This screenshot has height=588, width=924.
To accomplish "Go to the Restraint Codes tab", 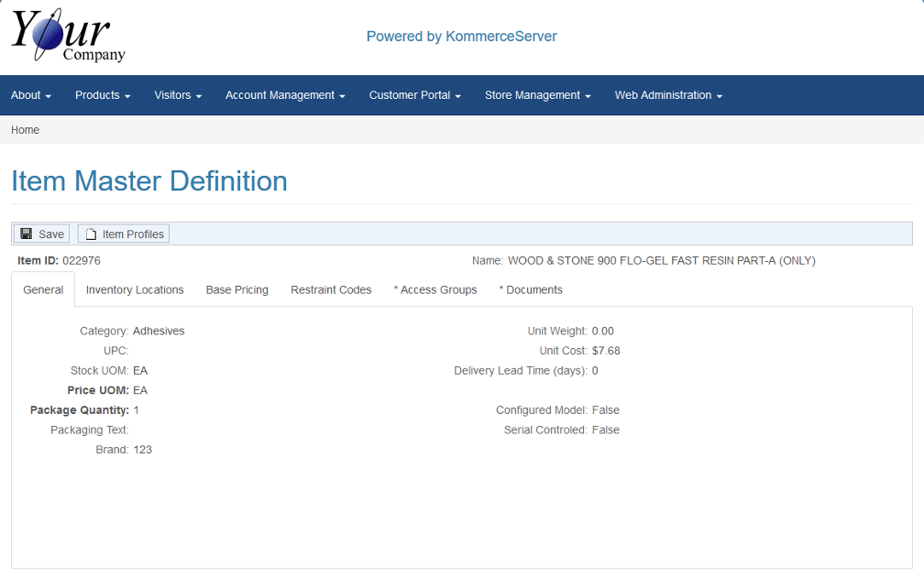I will click(331, 289).
